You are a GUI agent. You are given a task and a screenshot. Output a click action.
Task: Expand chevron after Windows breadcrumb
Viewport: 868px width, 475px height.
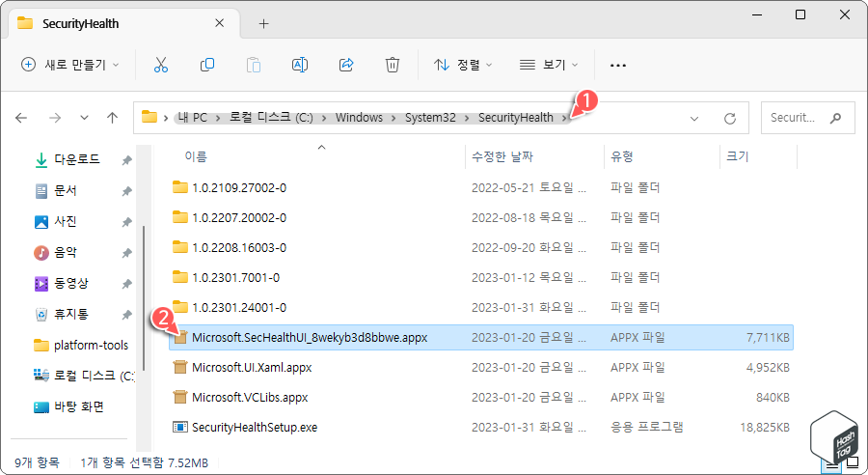(x=393, y=118)
